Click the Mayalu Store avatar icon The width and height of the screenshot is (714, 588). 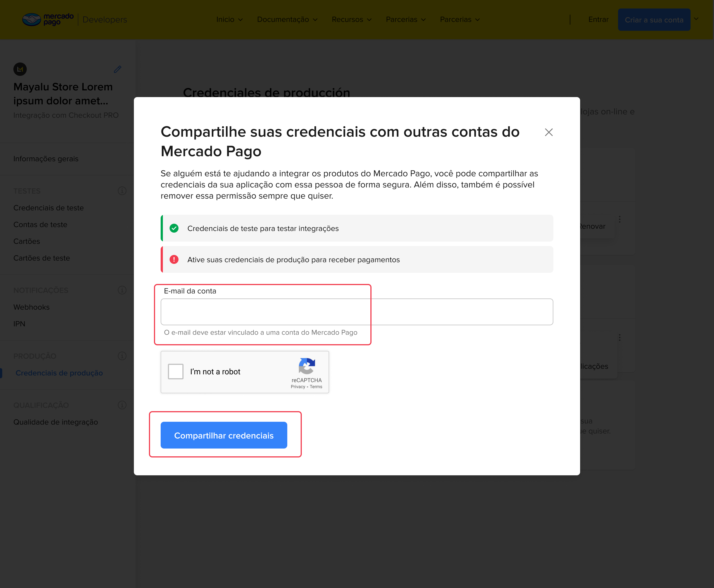pyautogui.click(x=20, y=69)
